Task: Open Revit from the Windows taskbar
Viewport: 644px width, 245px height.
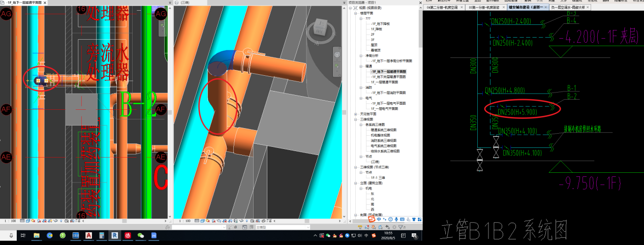Action: (114, 236)
